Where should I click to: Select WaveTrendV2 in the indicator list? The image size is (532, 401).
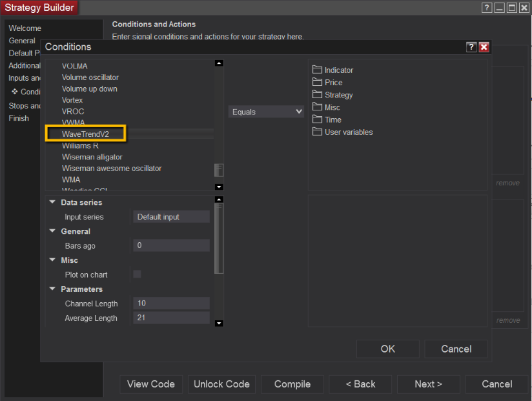(x=85, y=134)
